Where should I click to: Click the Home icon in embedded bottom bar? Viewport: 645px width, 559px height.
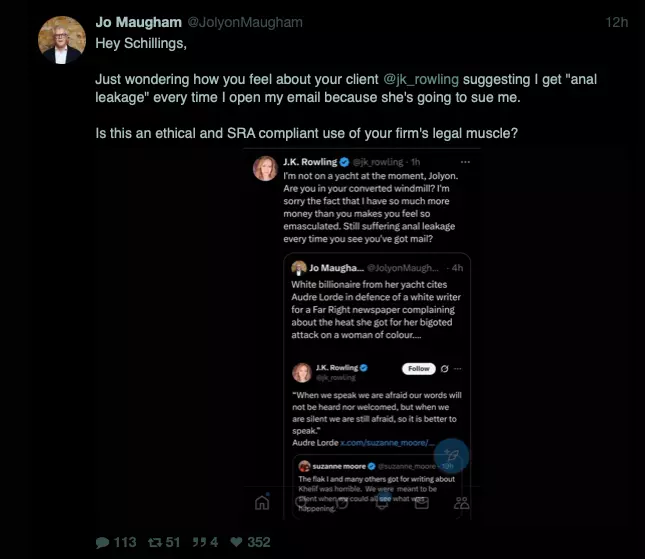[x=262, y=502]
